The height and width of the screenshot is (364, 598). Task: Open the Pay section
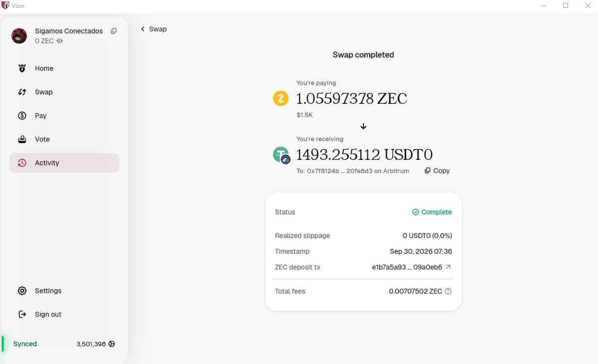coord(64,116)
